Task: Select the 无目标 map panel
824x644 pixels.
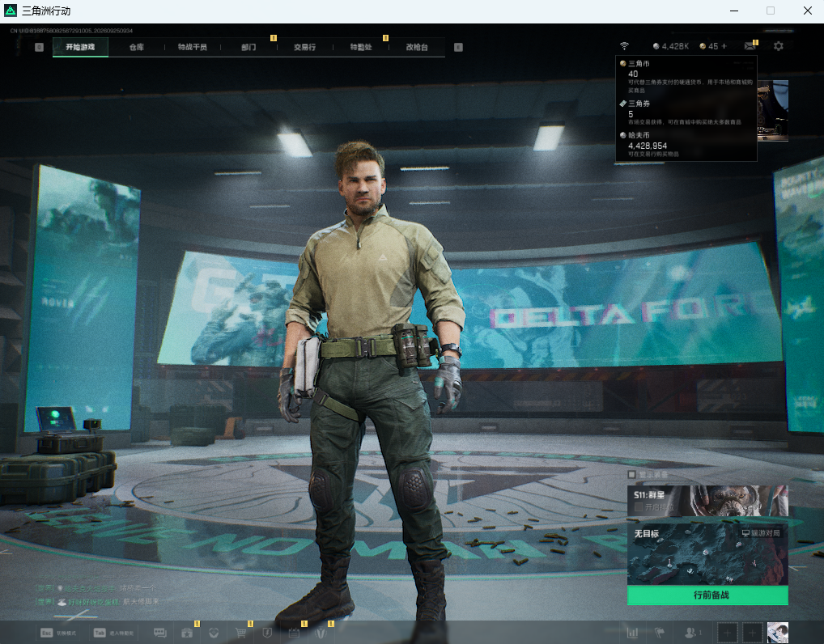Action: (708, 553)
